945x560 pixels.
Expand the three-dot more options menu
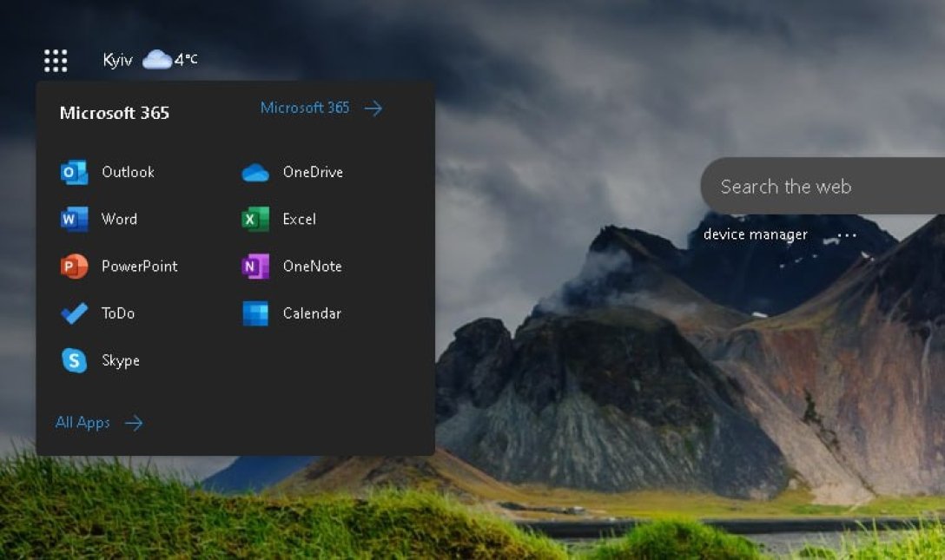click(847, 235)
